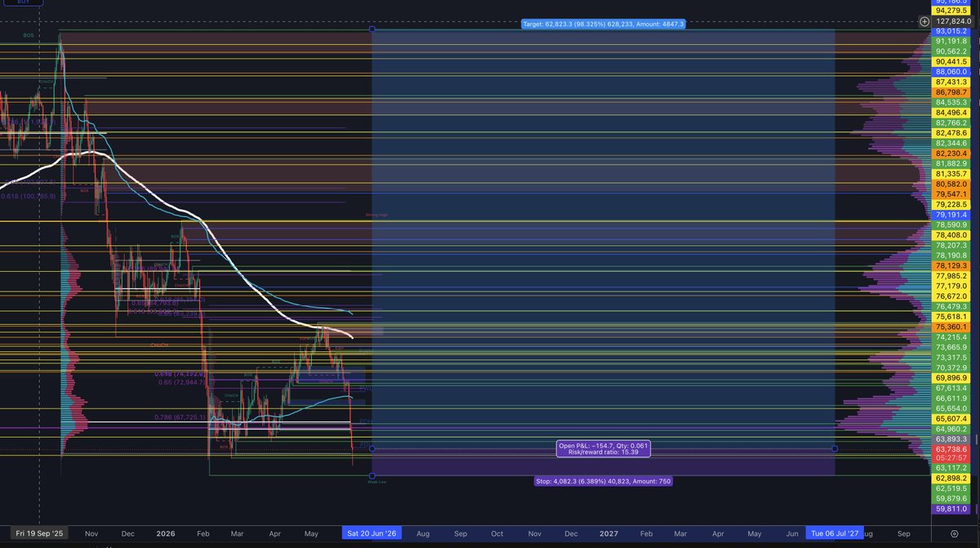The image size is (980, 548).
Task: Select the 82,230.4 orange price label
Action: (951, 154)
